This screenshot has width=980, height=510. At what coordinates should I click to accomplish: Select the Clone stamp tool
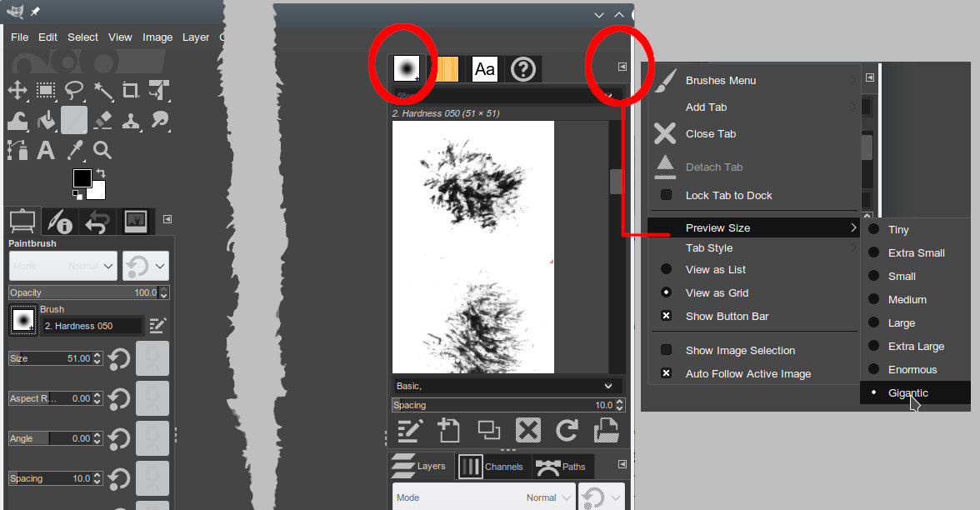131,121
